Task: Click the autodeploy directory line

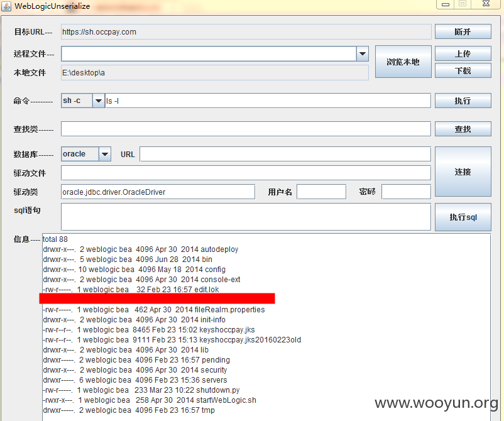Action: pos(141,249)
